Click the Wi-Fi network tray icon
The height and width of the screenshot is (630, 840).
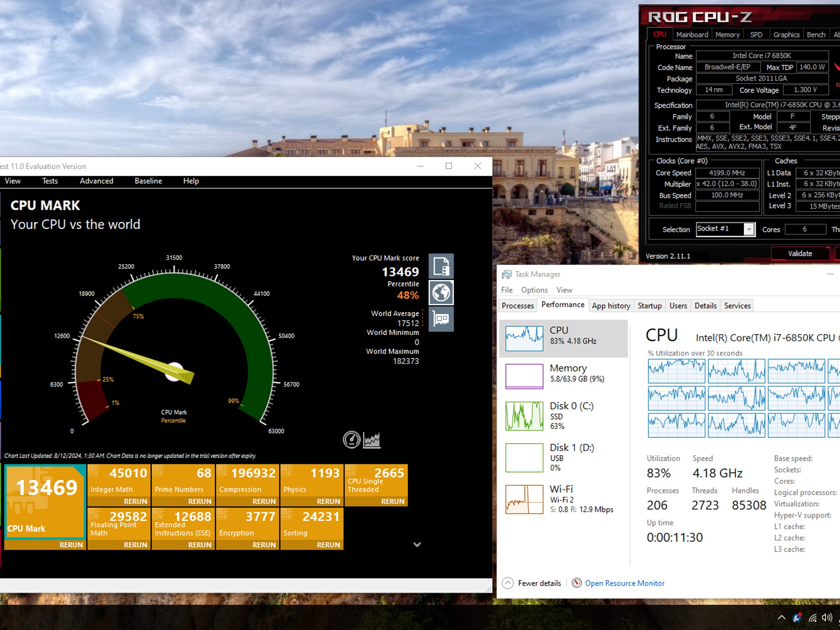pyautogui.click(x=813, y=618)
